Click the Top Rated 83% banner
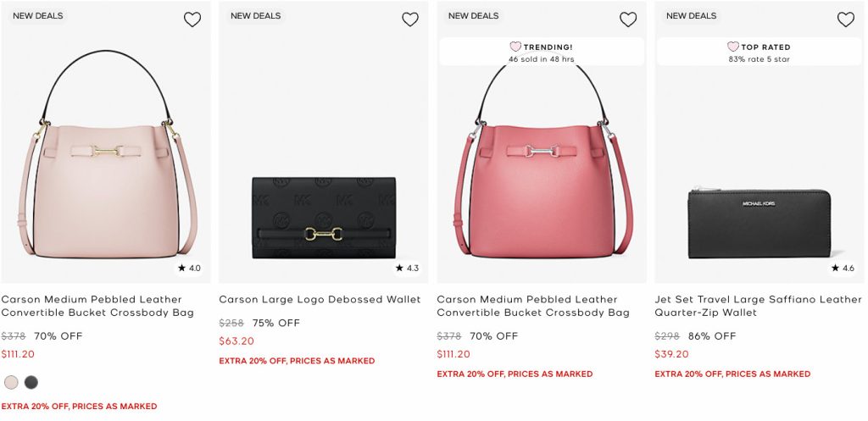This screenshot has height=421, width=868. pos(759,52)
